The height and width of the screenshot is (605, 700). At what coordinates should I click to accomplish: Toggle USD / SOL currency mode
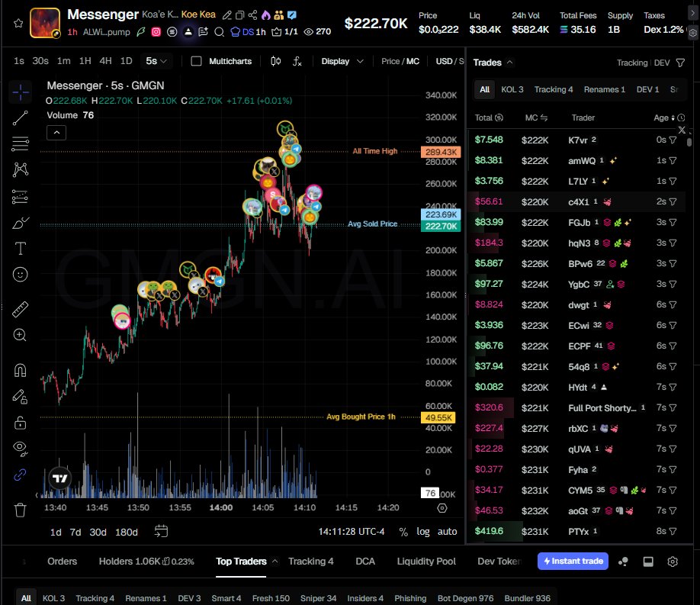(449, 61)
